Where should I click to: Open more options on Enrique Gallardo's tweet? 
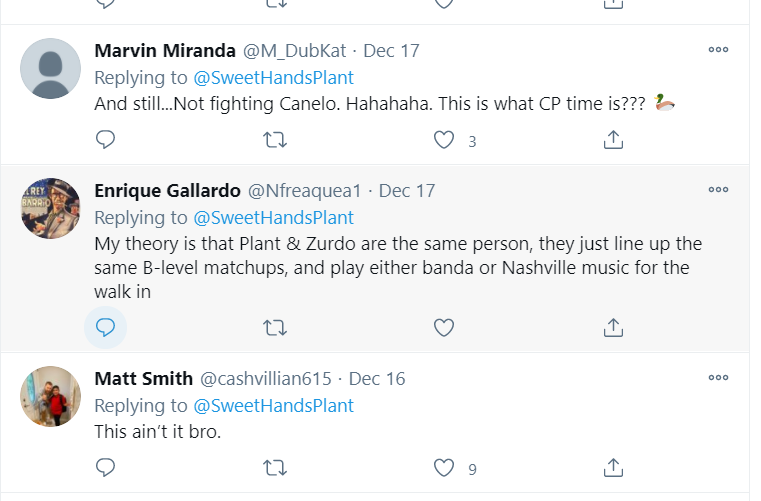click(x=718, y=190)
